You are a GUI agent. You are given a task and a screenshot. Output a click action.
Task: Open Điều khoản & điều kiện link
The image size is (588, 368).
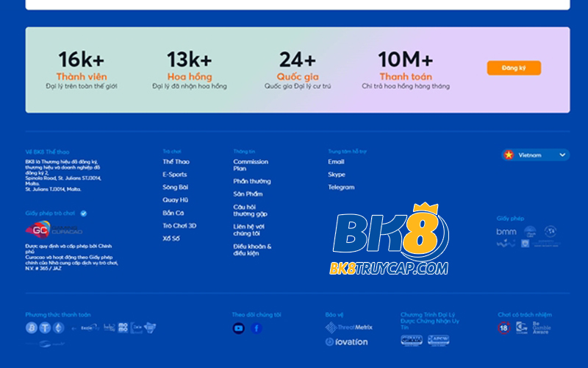[x=252, y=250]
